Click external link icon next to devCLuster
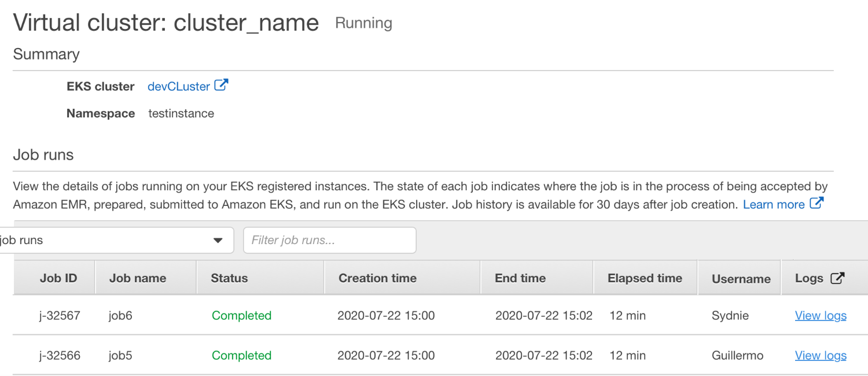This screenshot has height=376, width=868. pyautogui.click(x=221, y=86)
